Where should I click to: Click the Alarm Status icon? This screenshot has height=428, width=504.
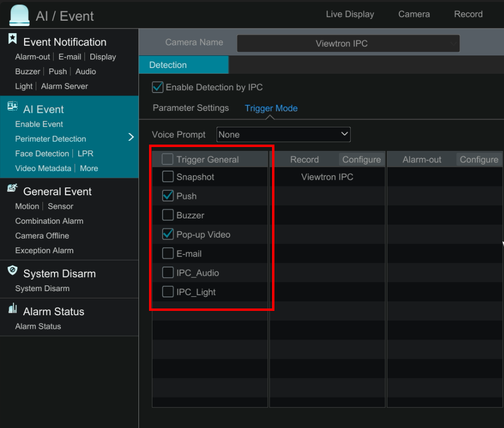(x=13, y=309)
